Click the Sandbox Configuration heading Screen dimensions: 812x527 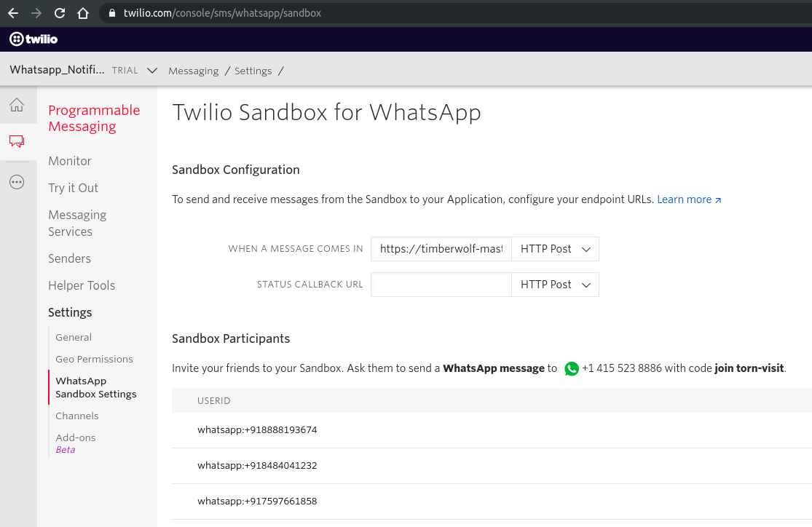236,170
